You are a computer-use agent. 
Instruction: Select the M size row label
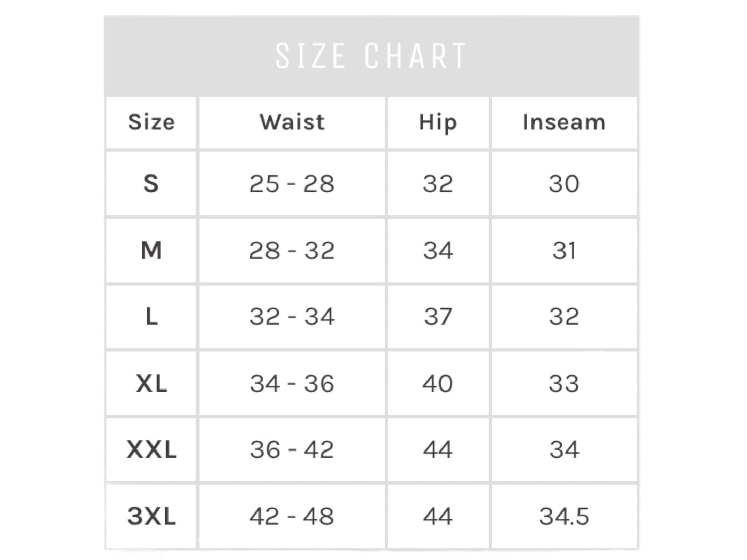coord(151,251)
